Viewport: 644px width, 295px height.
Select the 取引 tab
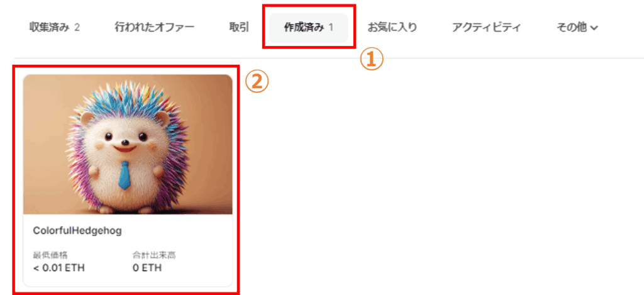click(x=239, y=28)
